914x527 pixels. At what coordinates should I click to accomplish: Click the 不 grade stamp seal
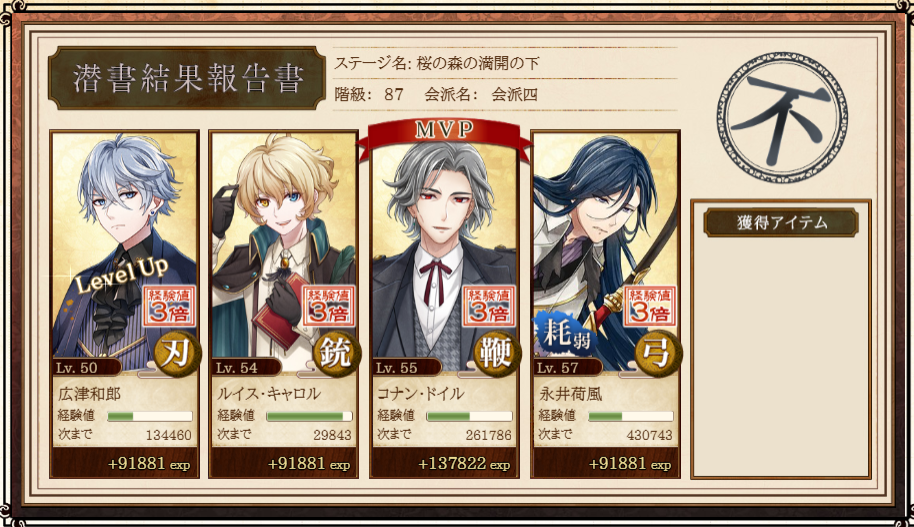pos(782,117)
